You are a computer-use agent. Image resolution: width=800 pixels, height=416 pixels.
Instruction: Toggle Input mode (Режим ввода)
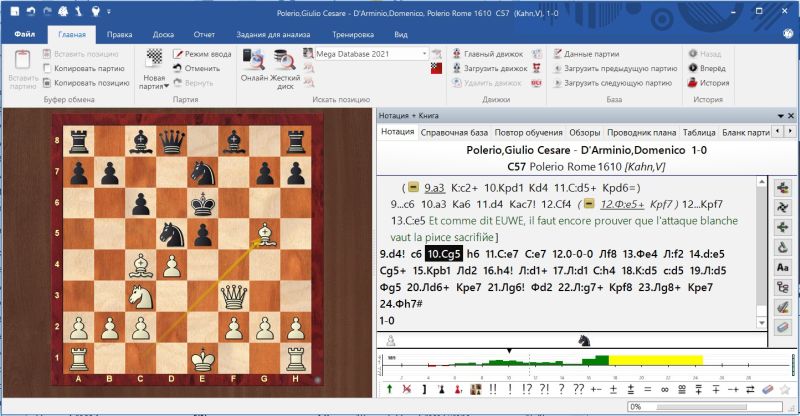pyautogui.click(x=204, y=53)
